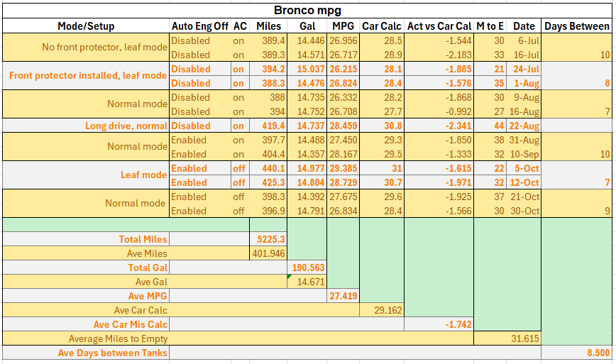The width and height of the screenshot is (616, 364).
Task: Select the 'Act vs Car Cal' header
Action: 439,26
